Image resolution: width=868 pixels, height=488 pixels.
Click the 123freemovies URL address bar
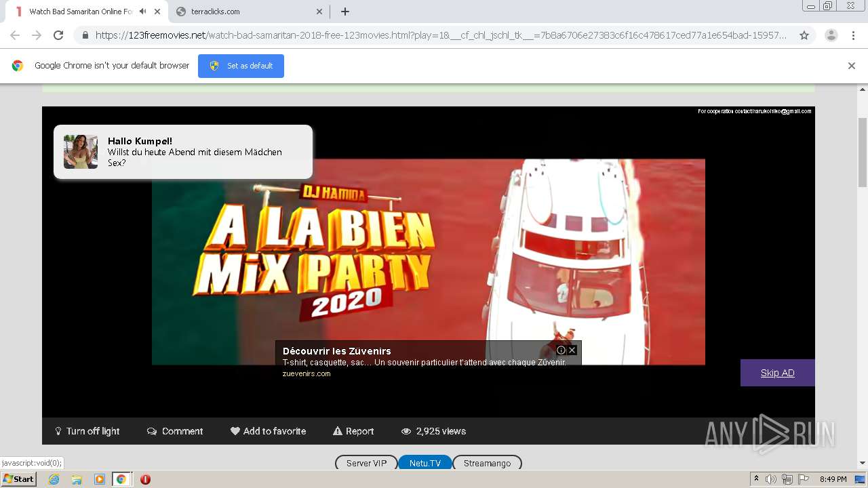click(441, 35)
